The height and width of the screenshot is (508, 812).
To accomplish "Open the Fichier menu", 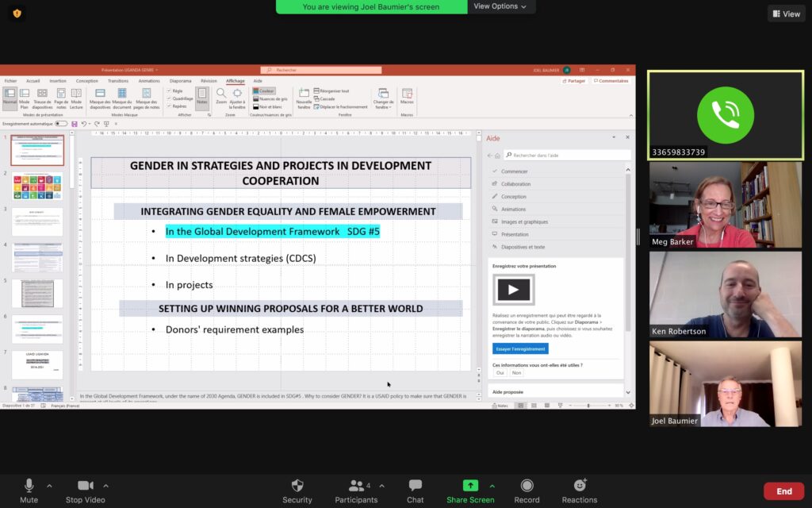I will 10,81.
